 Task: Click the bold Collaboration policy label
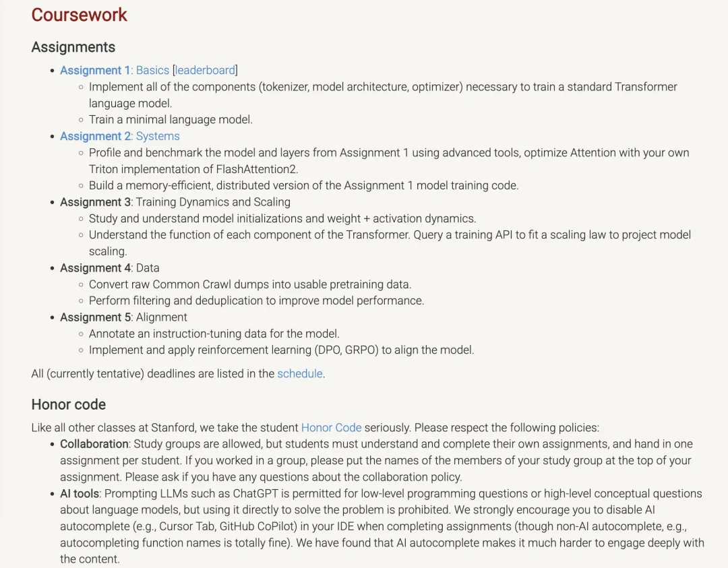tap(94, 444)
